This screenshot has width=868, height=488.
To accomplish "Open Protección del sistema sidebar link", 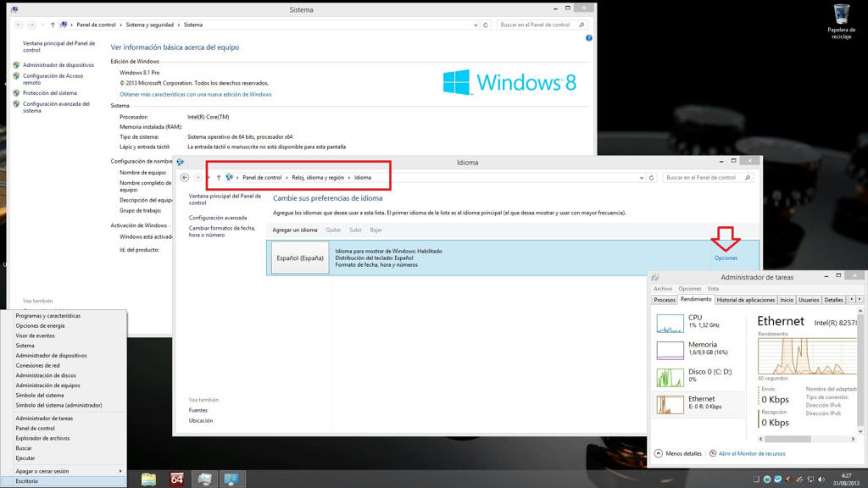I will pyautogui.click(x=50, y=93).
